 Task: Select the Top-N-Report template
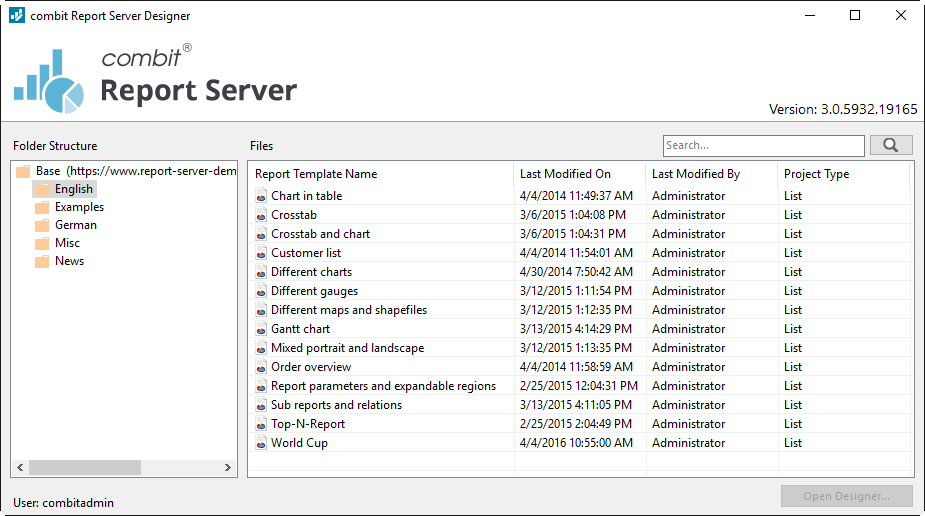click(308, 424)
